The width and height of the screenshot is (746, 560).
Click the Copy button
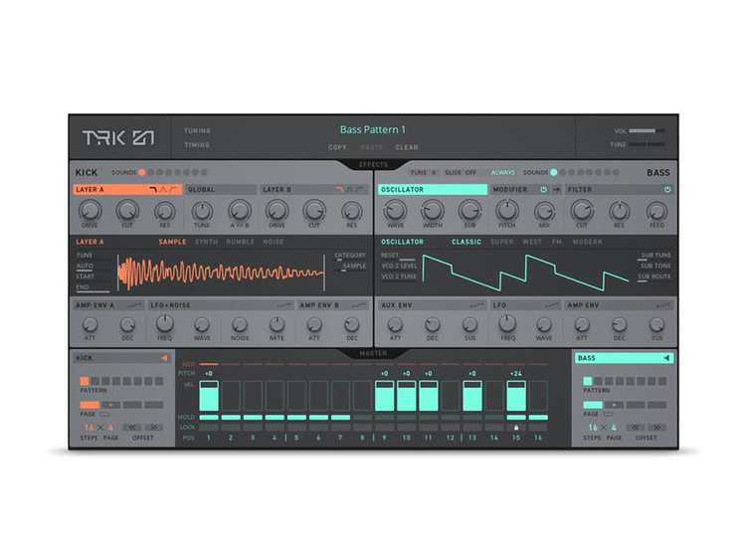pos(337,147)
